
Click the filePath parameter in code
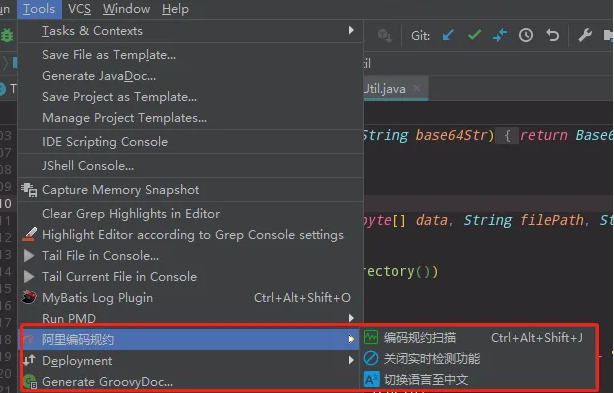(x=551, y=220)
